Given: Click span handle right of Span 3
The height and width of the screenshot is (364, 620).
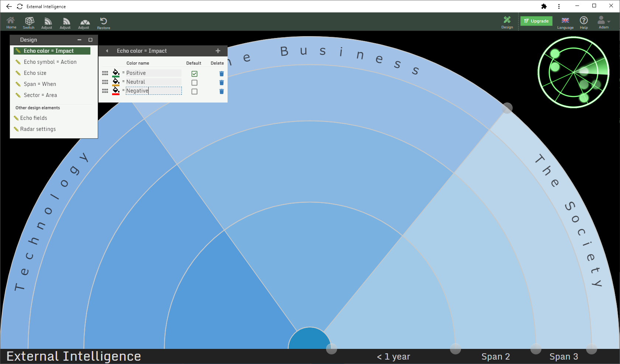Looking at the screenshot, I should tap(592, 349).
